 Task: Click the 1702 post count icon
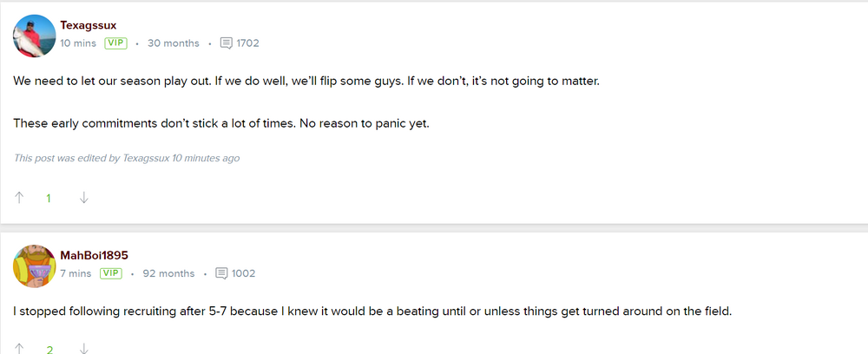[x=227, y=43]
